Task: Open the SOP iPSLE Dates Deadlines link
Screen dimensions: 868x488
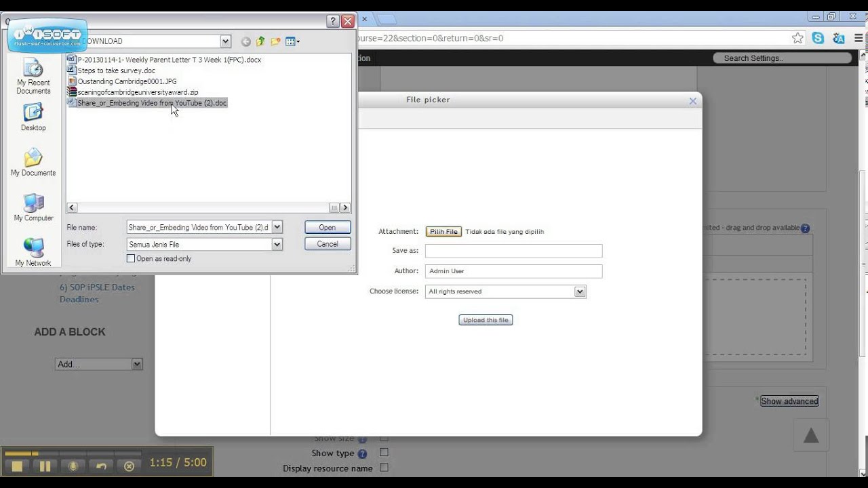Action: click(97, 293)
